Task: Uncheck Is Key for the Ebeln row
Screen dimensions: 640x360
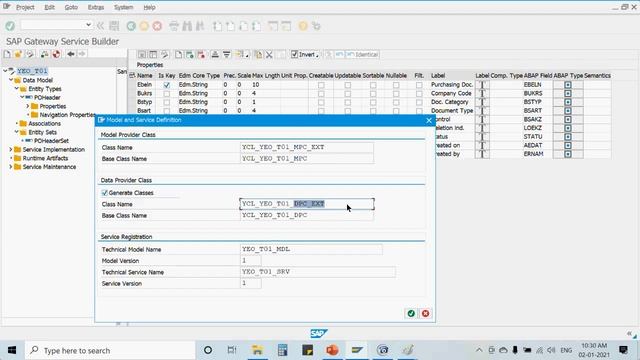Action: 167,85
